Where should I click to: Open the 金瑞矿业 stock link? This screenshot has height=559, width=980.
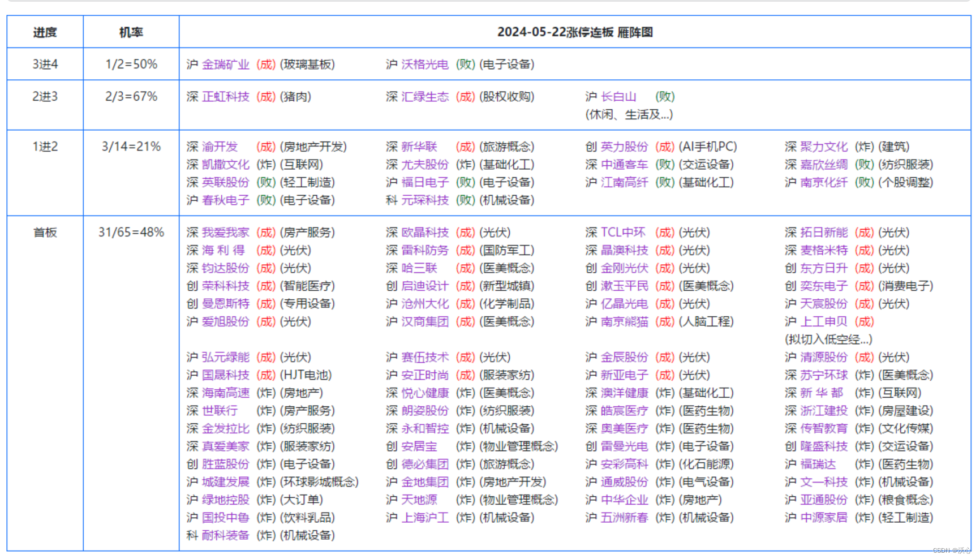pyautogui.click(x=226, y=64)
